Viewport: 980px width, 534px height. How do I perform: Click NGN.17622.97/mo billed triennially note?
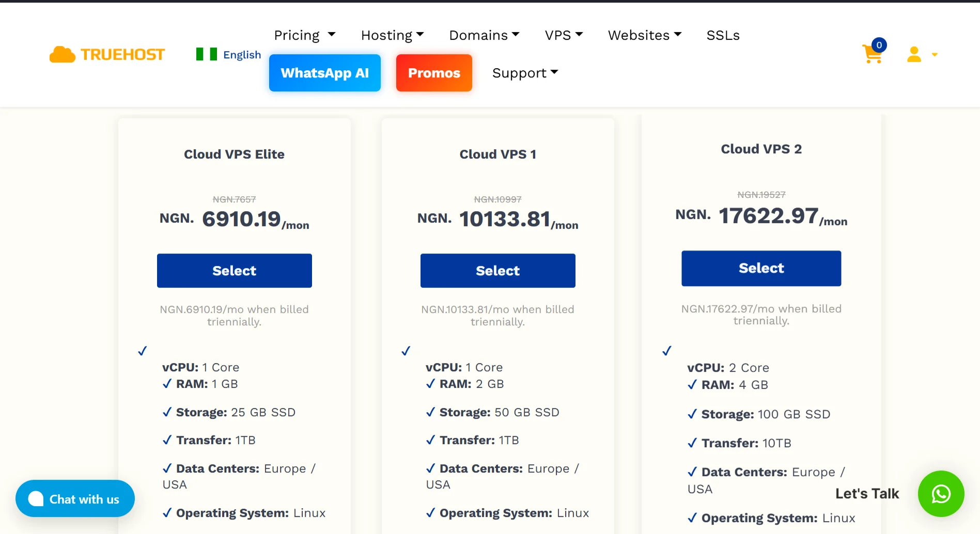coord(761,315)
